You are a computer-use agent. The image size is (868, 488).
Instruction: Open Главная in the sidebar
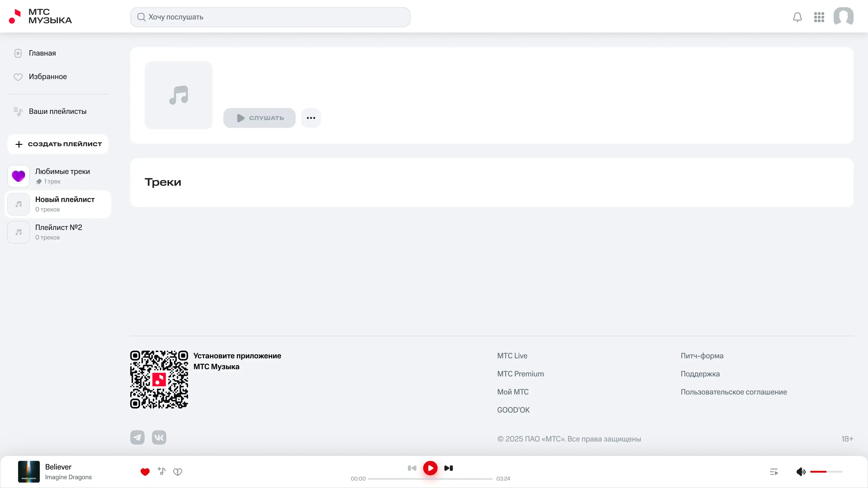point(42,53)
